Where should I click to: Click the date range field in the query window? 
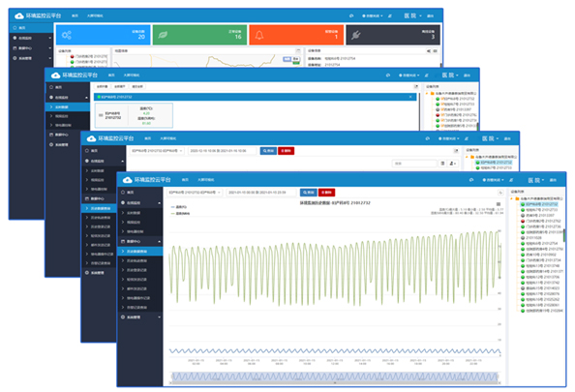tap(222, 151)
